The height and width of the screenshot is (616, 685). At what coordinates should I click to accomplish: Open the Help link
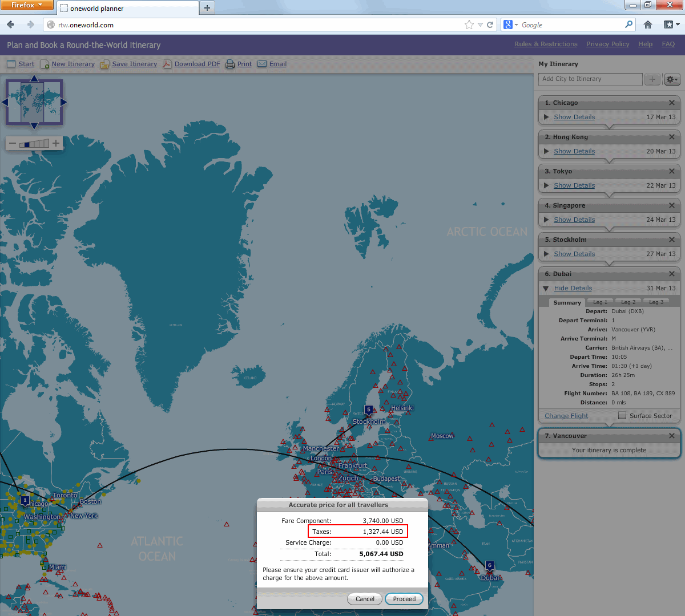[x=645, y=44]
